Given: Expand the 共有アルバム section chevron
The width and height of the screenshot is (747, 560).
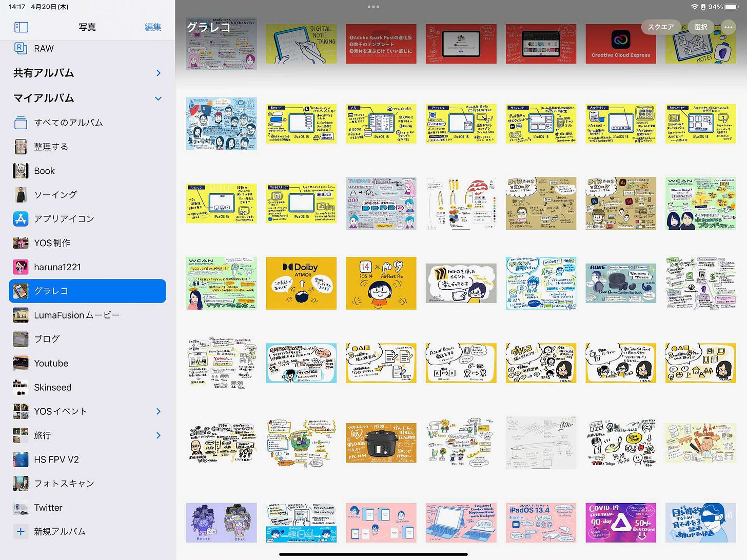Looking at the screenshot, I should [x=158, y=73].
